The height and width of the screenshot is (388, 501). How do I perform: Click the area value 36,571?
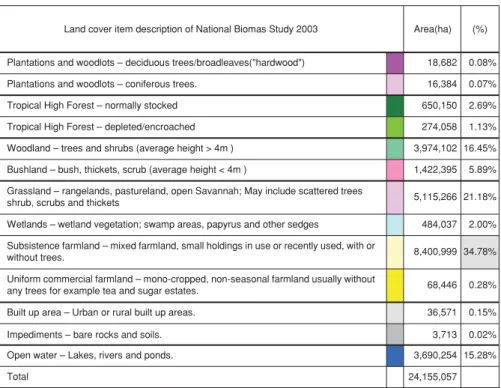442,312
